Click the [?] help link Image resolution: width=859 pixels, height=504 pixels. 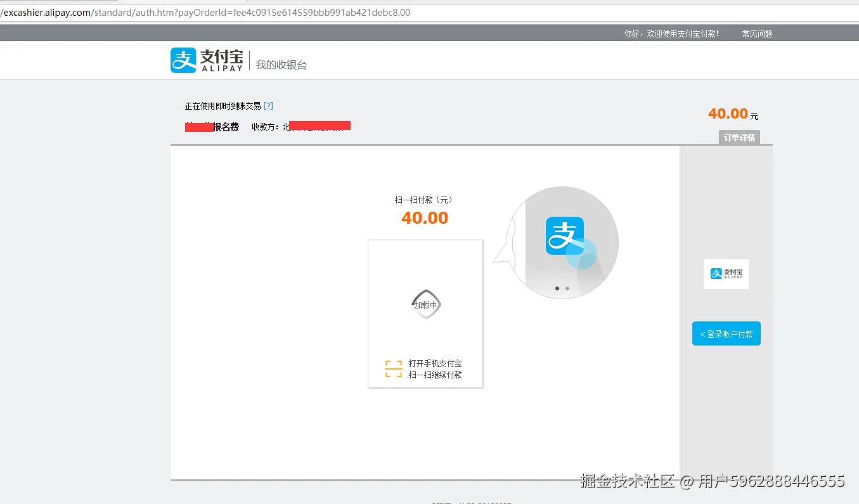268,106
